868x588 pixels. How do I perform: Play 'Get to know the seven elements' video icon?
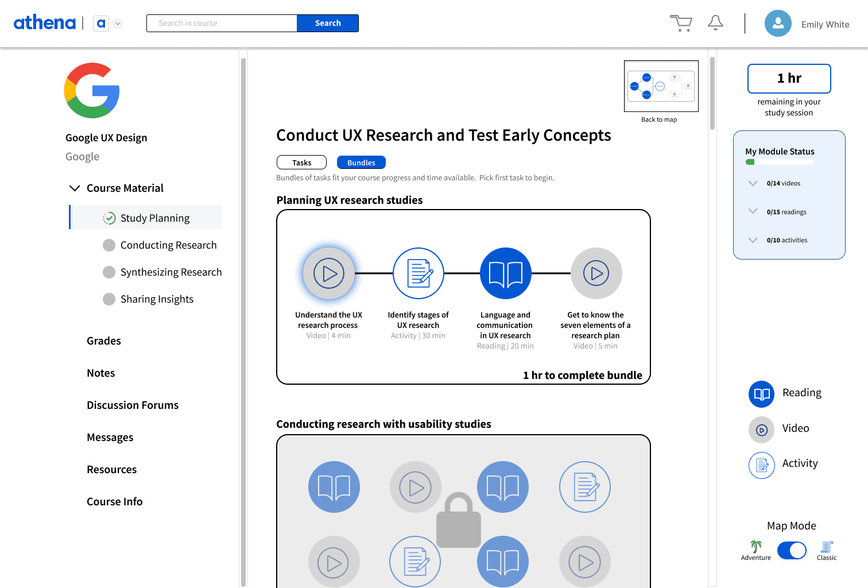coord(596,273)
